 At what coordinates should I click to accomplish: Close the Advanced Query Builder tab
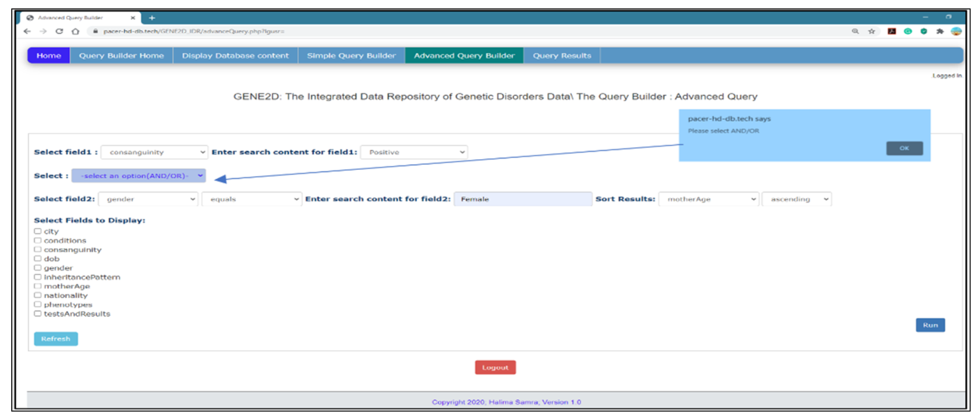click(x=133, y=18)
